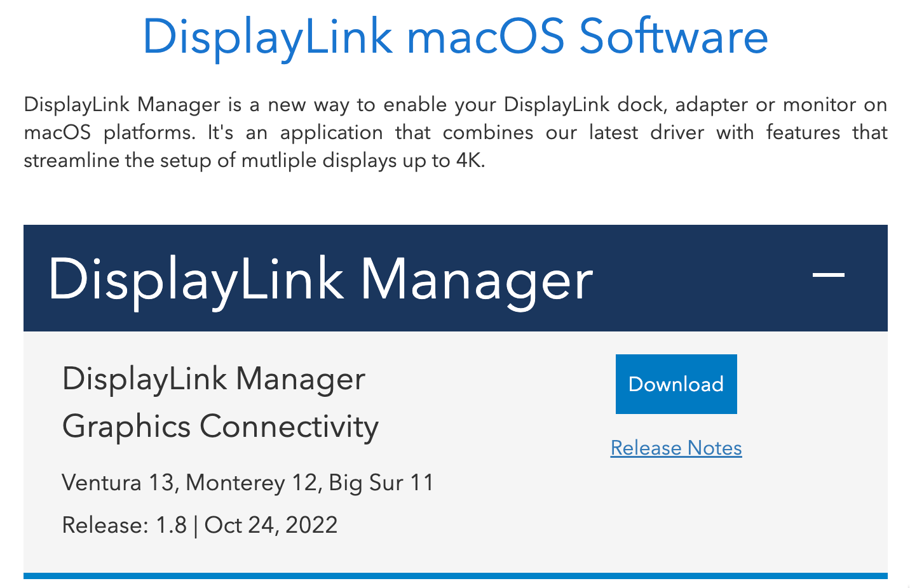Image resolution: width=910 pixels, height=588 pixels.
Task: Click the intro paragraph about DisplayLink Manager
Action: pos(455,132)
